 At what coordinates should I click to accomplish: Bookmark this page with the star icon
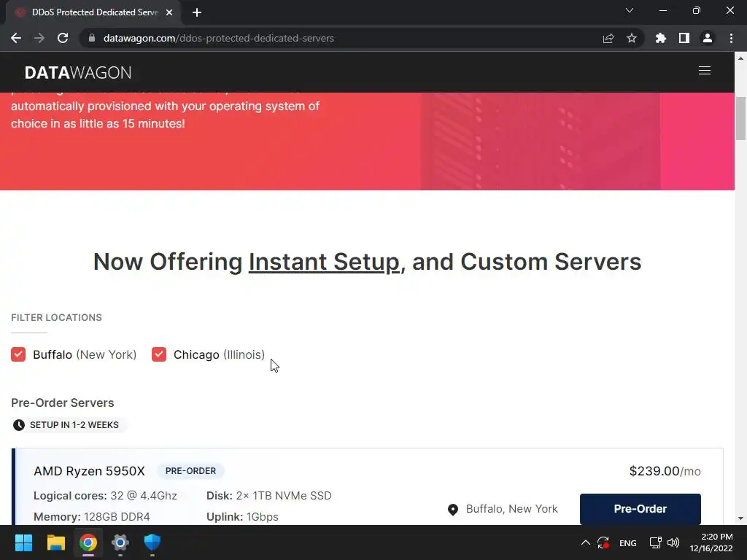tap(631, 38)
